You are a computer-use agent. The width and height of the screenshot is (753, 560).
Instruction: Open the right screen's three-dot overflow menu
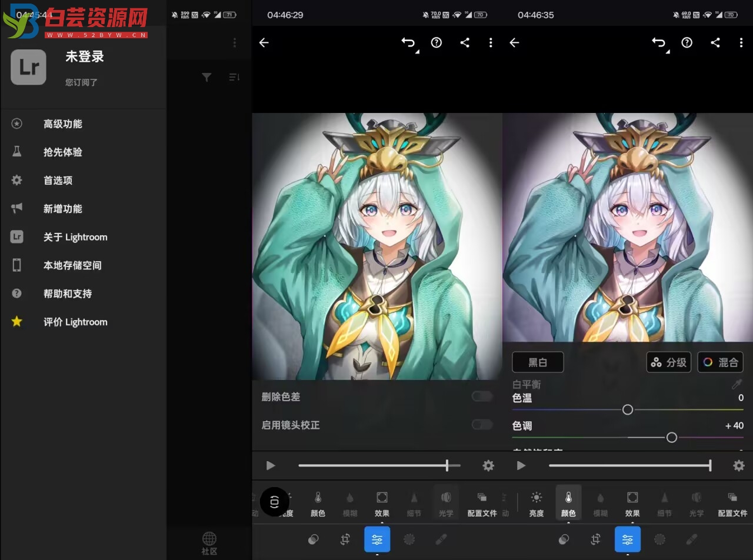741,42
